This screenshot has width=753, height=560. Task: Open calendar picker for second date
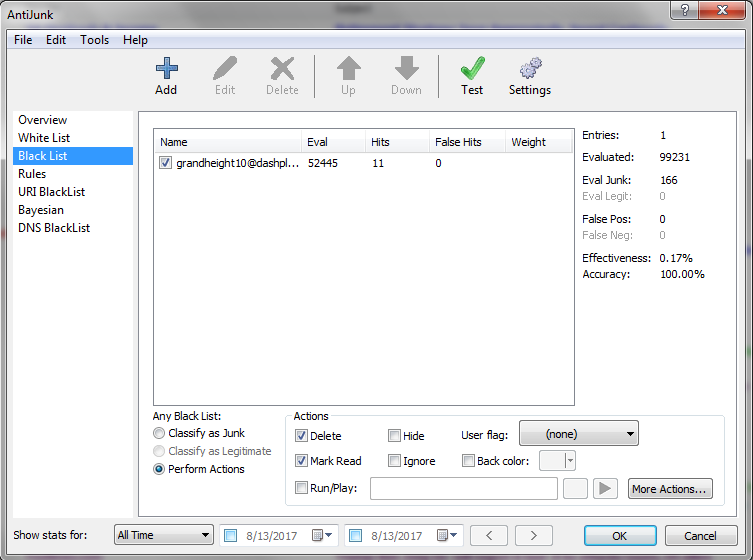coord(447,535)
